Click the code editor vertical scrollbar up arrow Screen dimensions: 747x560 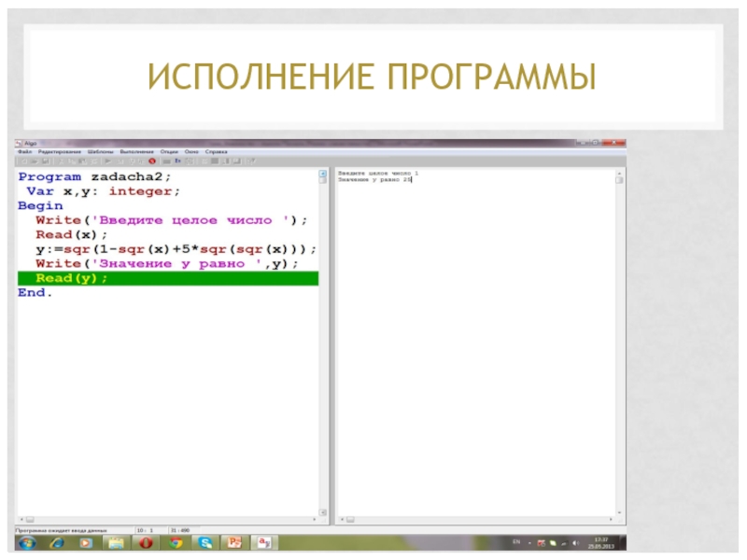coord(323,174)
